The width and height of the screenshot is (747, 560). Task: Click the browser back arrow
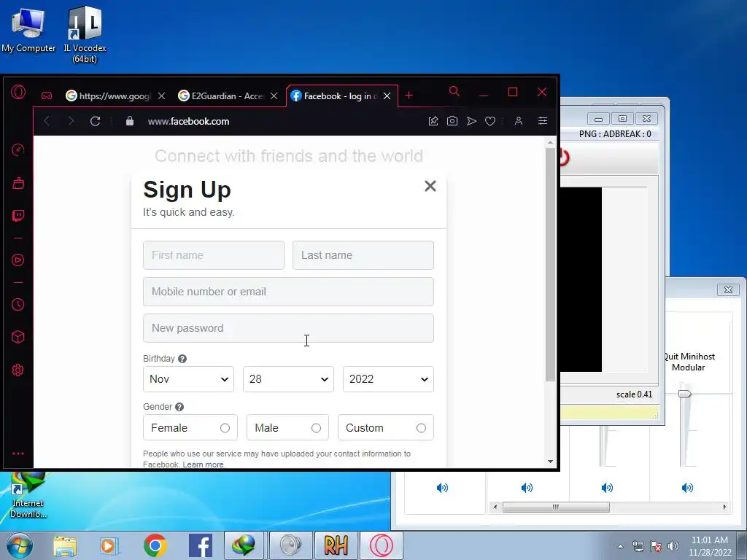pyautogui.click(x=47, y=121)
